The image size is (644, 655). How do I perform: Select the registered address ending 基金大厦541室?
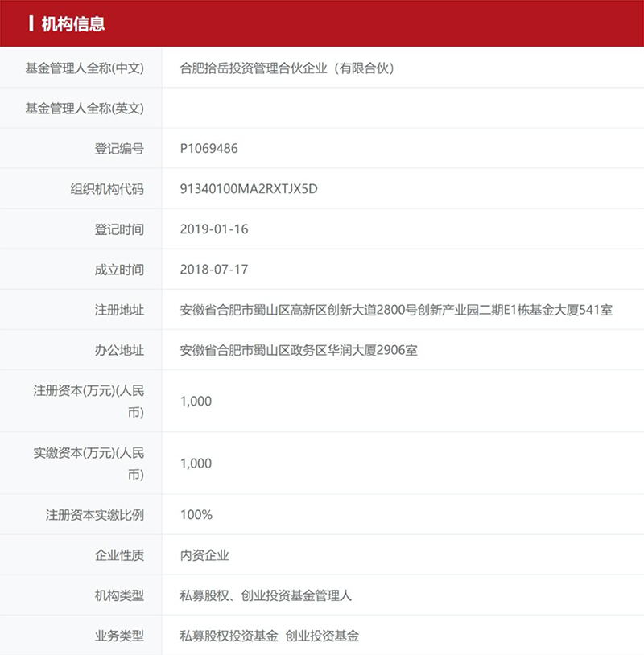click(396, 310)
